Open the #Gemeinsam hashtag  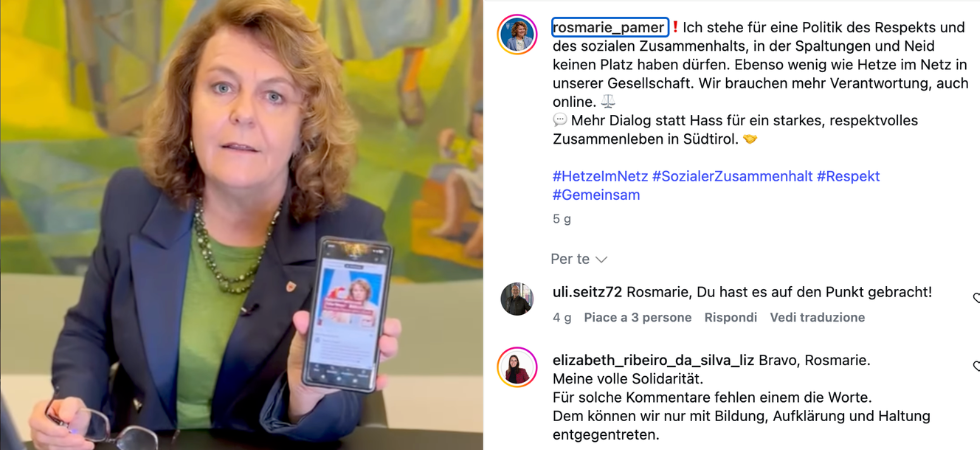coord(596,195)
